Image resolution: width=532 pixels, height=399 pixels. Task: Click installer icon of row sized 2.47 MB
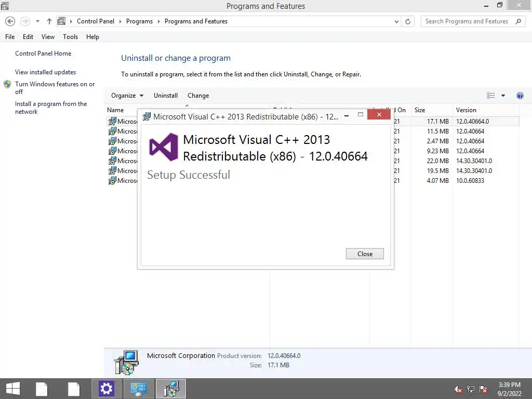coord(112,141)
